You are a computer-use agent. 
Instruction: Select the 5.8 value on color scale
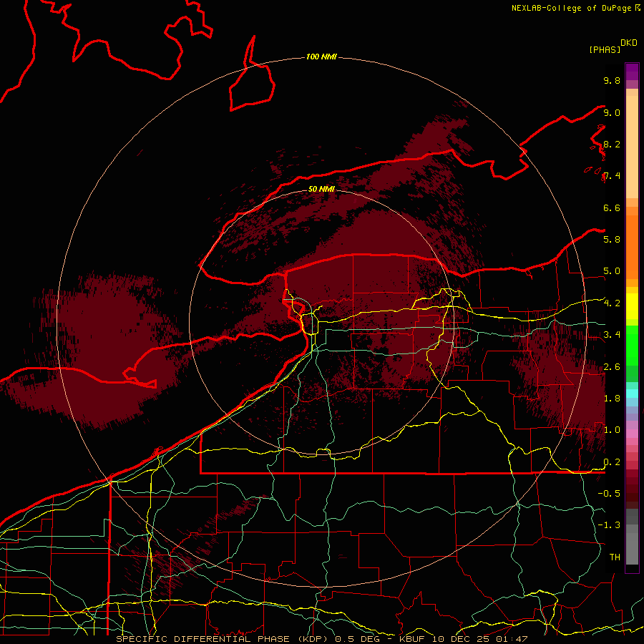612,240
